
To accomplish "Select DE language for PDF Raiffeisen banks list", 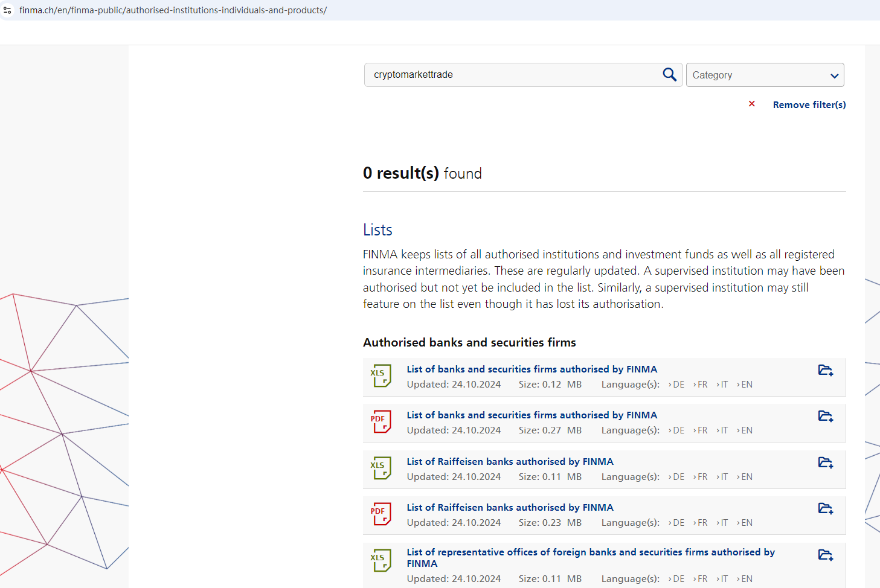I will (x=676, y=523).
